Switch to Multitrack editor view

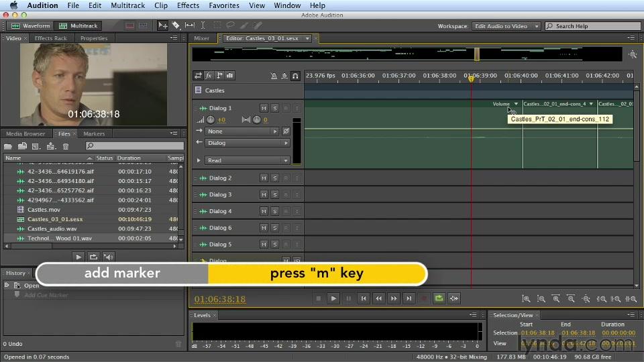78,26
